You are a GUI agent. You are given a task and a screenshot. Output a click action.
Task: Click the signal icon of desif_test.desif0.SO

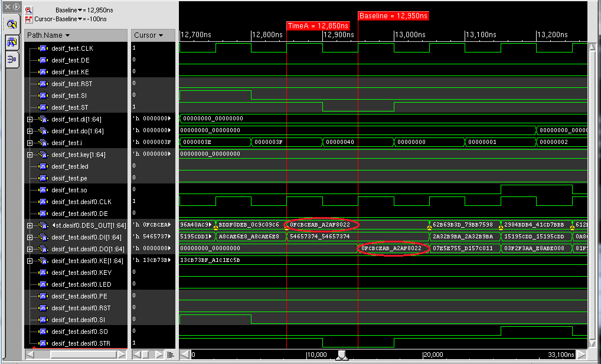43,332
